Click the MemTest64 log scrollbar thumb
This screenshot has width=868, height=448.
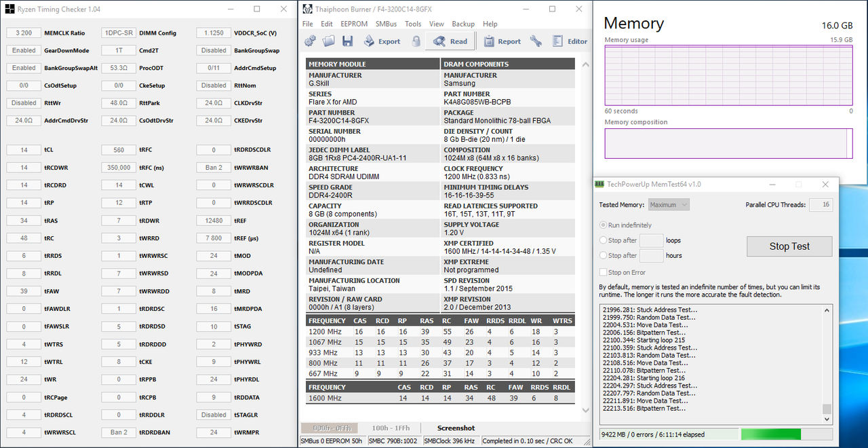(x=827, y=409)
